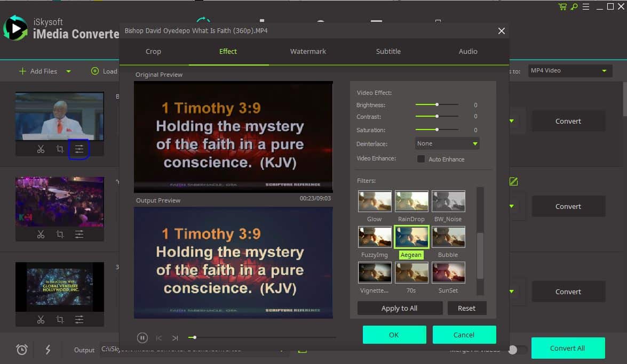Adjust the Brightness slider

pyautogui.click(x=436, y=104)
